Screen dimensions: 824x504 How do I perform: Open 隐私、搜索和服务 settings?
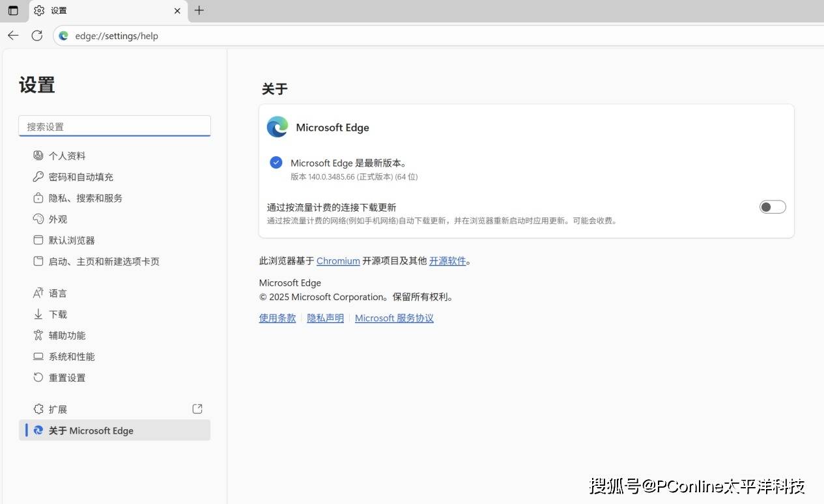tap(85, 198)
